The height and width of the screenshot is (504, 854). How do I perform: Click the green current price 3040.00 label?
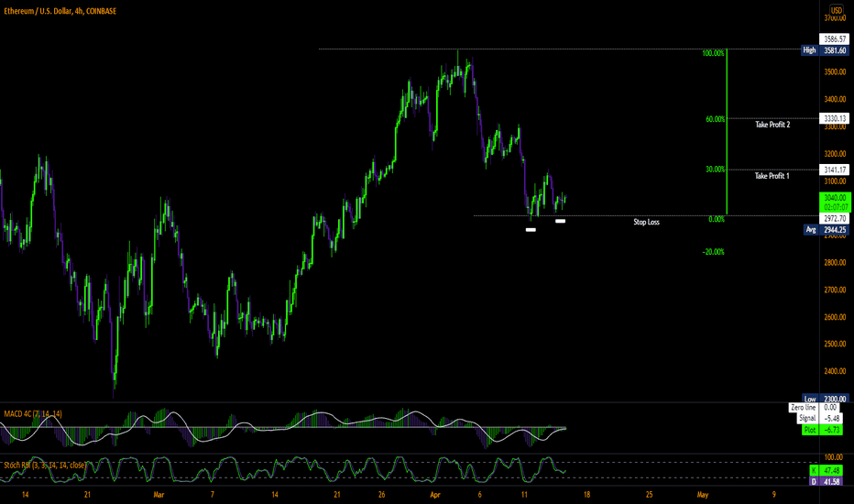tap(835, 203)
